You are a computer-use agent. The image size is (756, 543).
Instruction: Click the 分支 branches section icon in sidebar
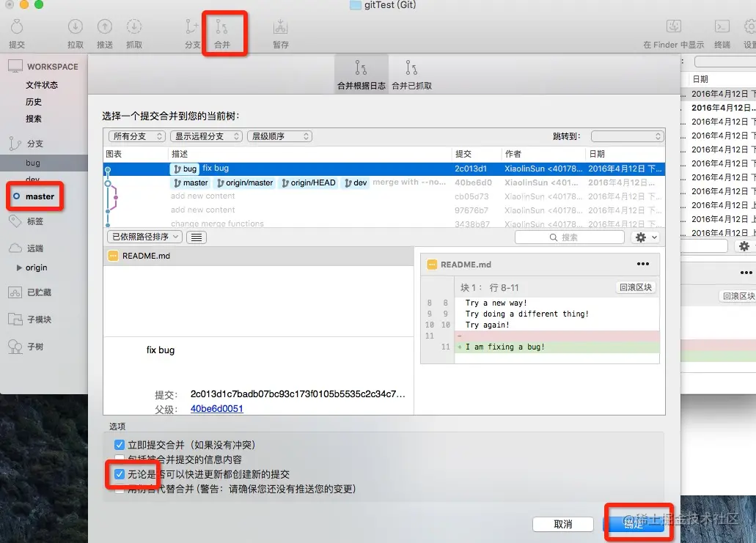15,143
